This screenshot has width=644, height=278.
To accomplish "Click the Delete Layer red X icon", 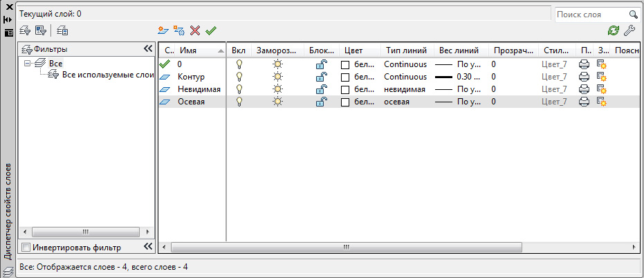I will click(x=195, y=30).
